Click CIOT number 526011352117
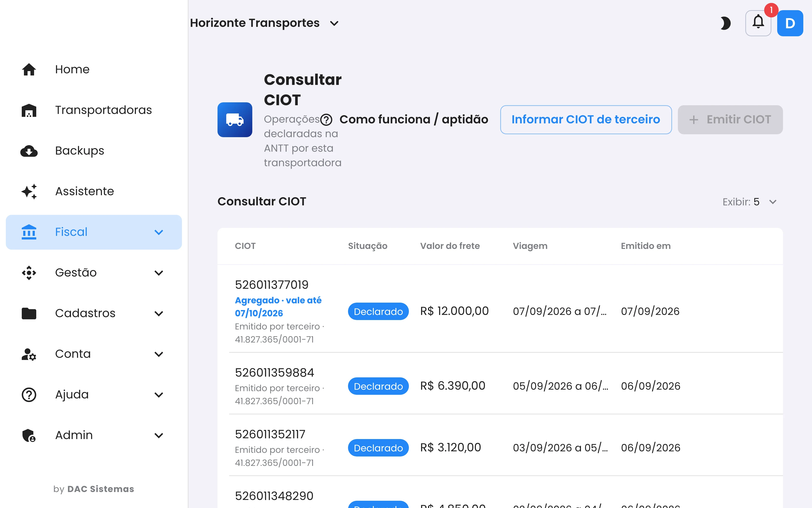Viewport: 812px width, 508px height. (270, 434)
